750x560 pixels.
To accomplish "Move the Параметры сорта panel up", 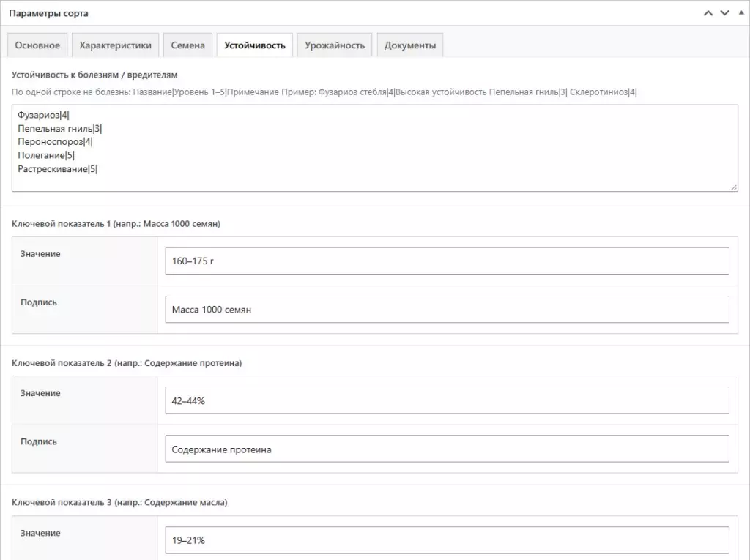I will (708, 13).
